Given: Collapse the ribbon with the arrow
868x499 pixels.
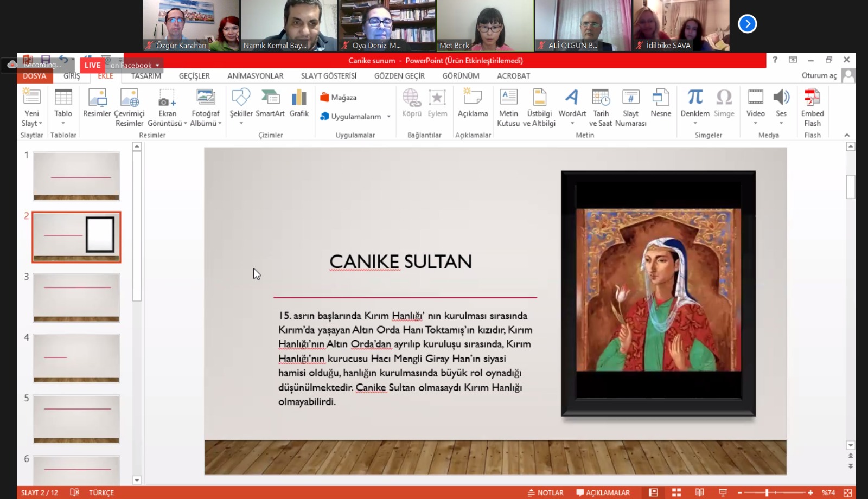Looking at the screenshot, I should (x=847, y=135).
